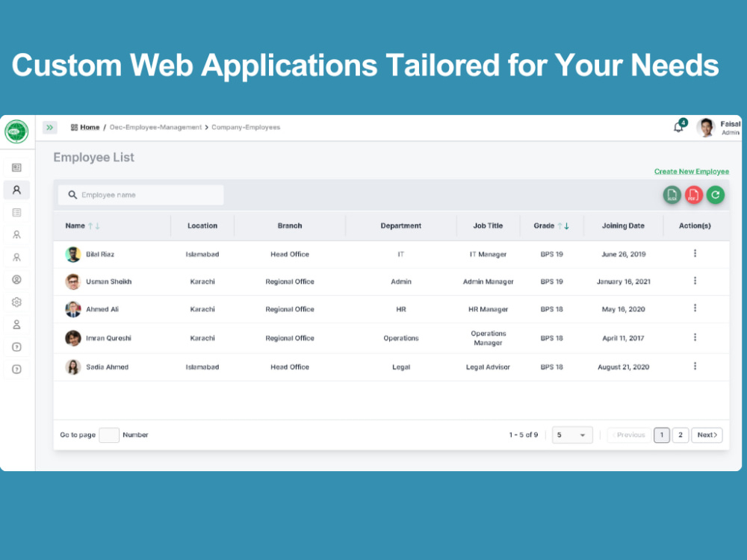Open the dashboard icon in sidebar
747x560 pixels.
(x=16, y=167)
